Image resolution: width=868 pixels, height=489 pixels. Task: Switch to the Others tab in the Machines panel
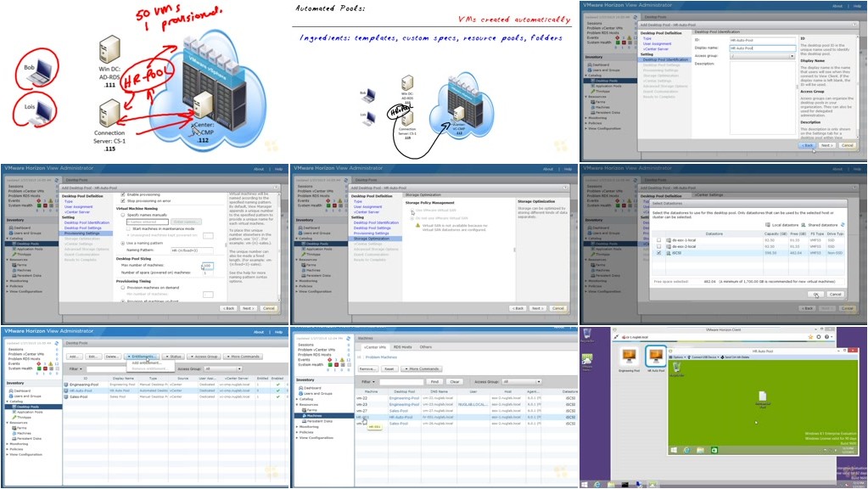tap(426, 347)
